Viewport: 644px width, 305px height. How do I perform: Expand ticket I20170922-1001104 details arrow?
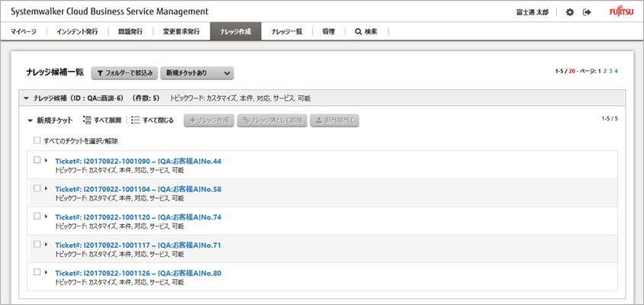click(47, 188)
